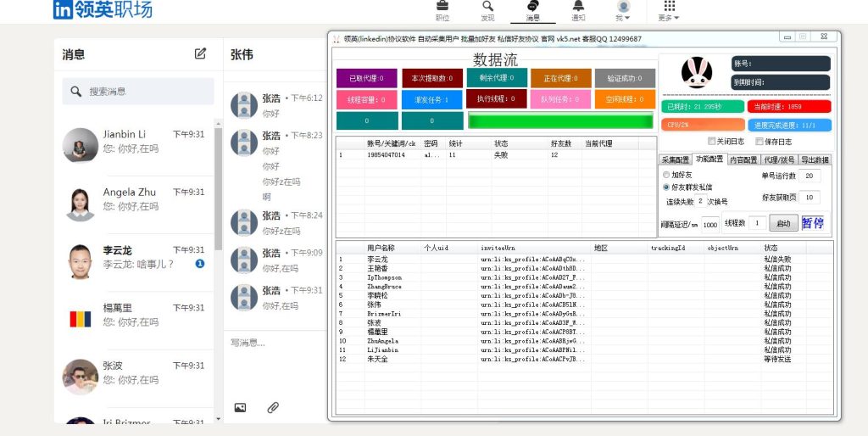Click the blue 暂停 pause button
The image size is (868, 436).
(813, 223)
